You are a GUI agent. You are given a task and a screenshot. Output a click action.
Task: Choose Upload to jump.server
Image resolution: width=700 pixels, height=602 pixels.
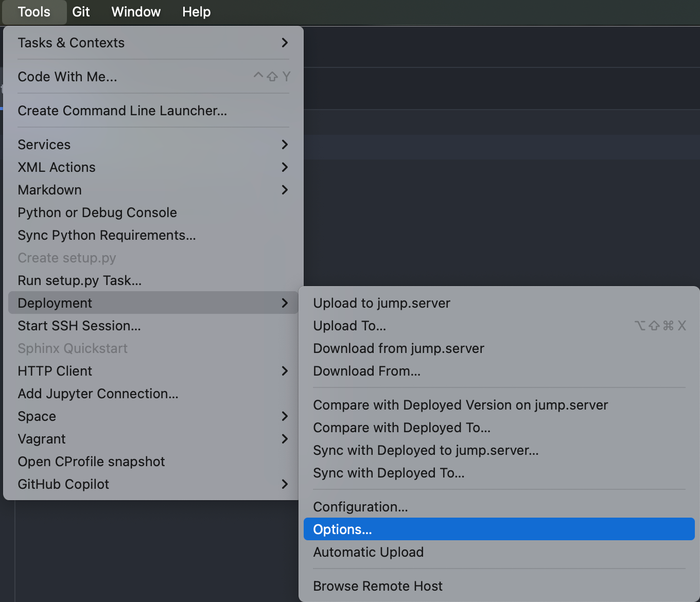pos(381,303)
